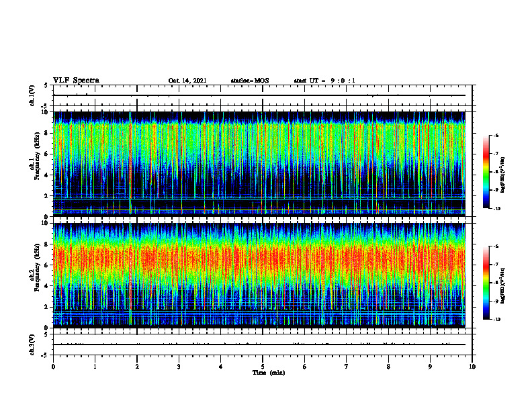Click time axis tick label "9"
Viewport: 532px width, 411px height.
click(430, 367)
